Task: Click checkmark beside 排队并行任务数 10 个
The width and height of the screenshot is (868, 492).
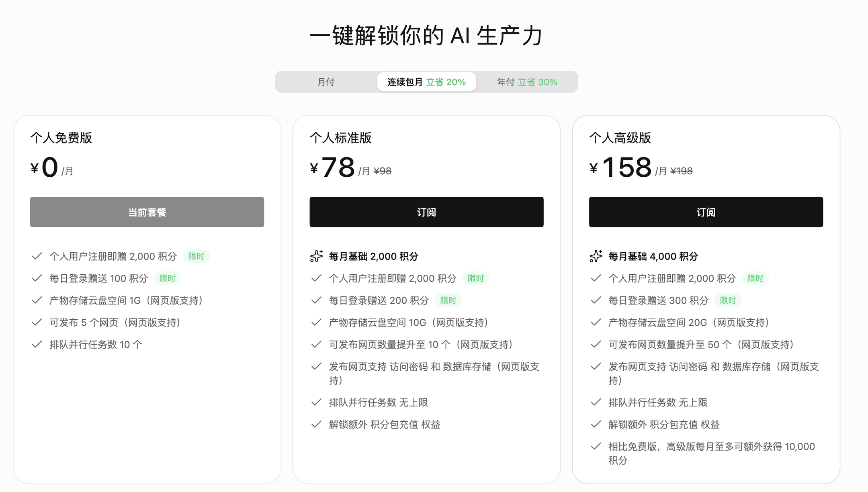Action: coord(37,344)
